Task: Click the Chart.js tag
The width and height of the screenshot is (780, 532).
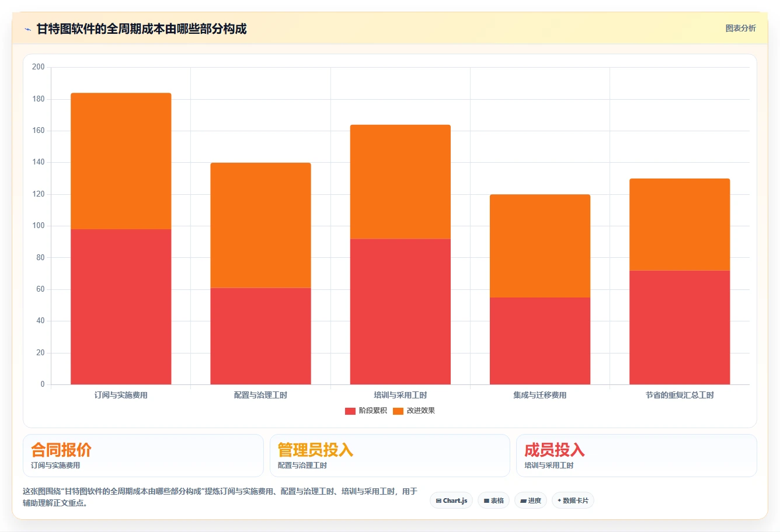Action: (x=451, y=501)
